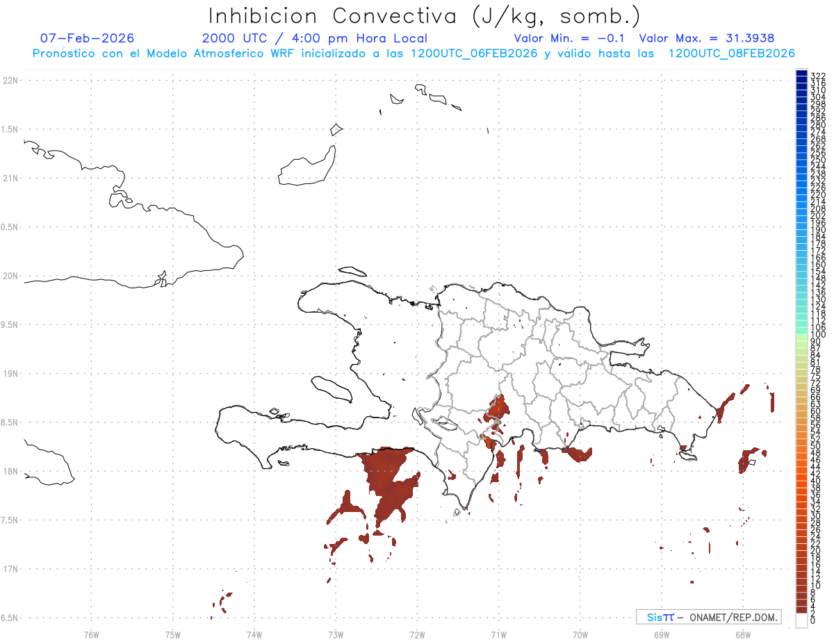Click the "0" color scale value
This screenshot has width=834, height=644.
click(x=813, y=620)
